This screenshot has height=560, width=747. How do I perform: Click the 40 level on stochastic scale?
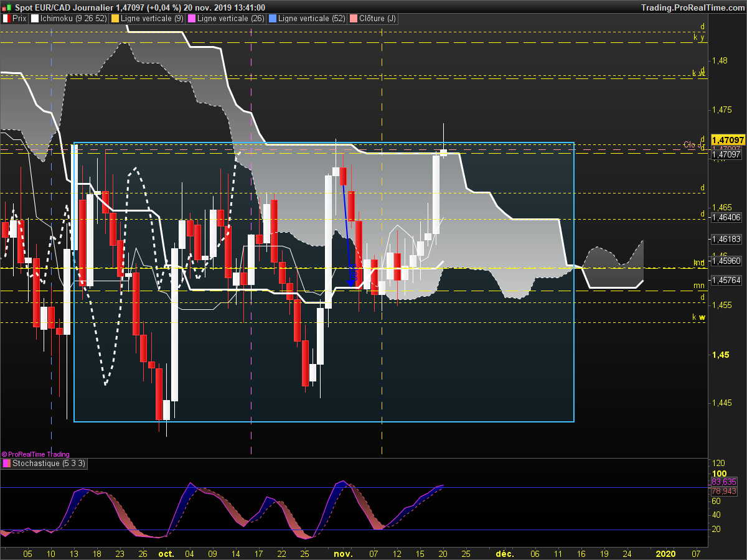tap(716, 515)
